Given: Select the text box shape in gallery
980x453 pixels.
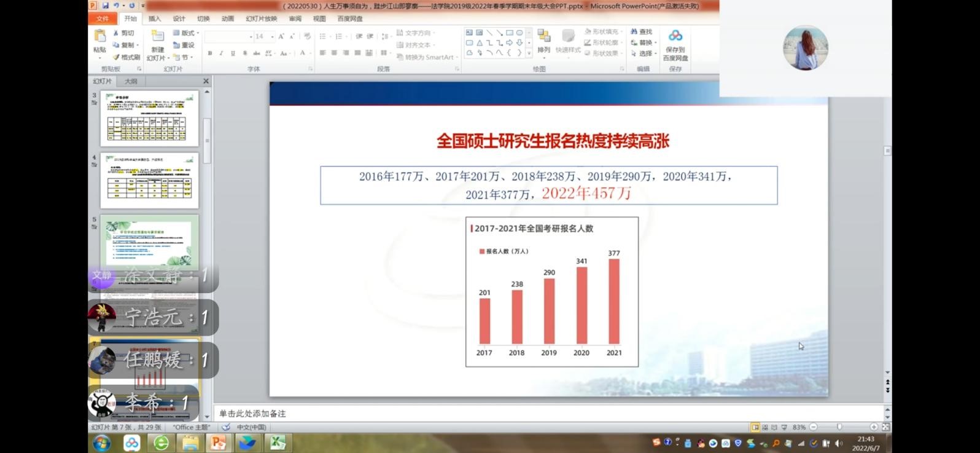Looking at the screenshot, I should click(470, 33).
